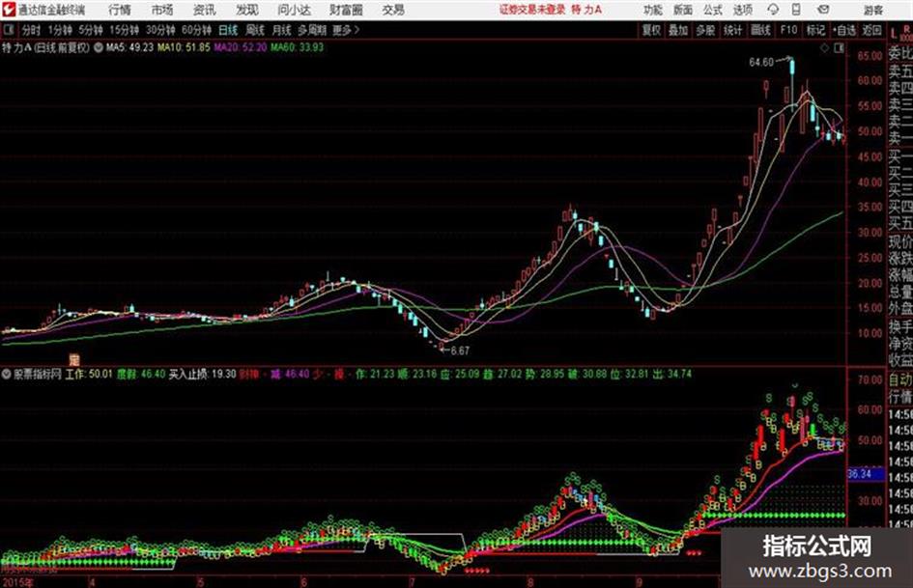Click the 统计 statistics button
The image size is (913, 588).
(x=733, y=30)
